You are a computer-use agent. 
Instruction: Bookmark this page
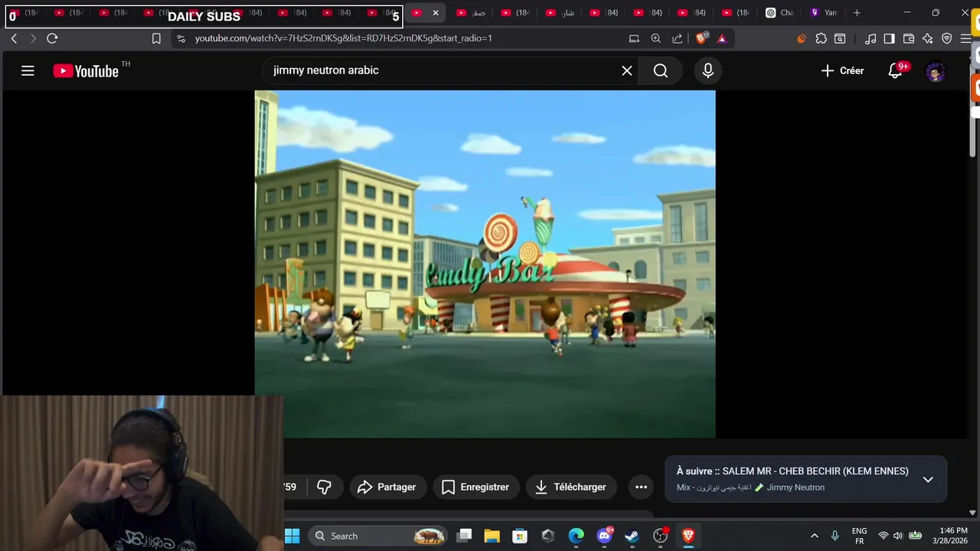(156, 38)
